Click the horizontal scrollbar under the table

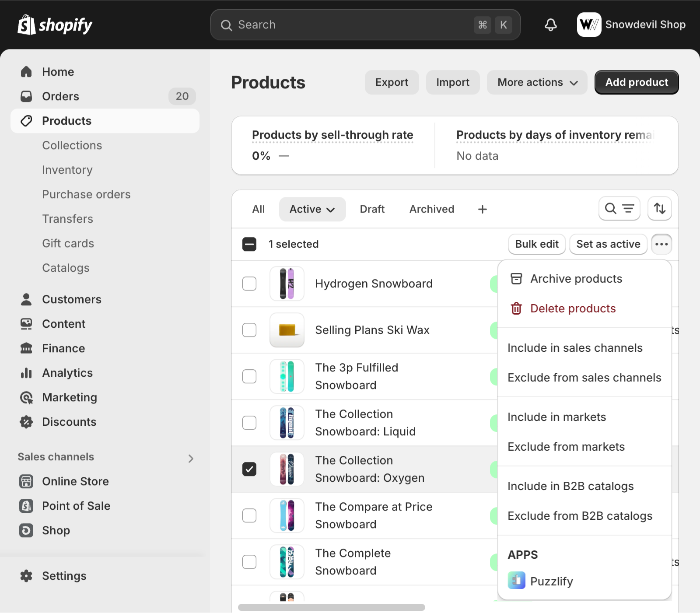point(331,607)
